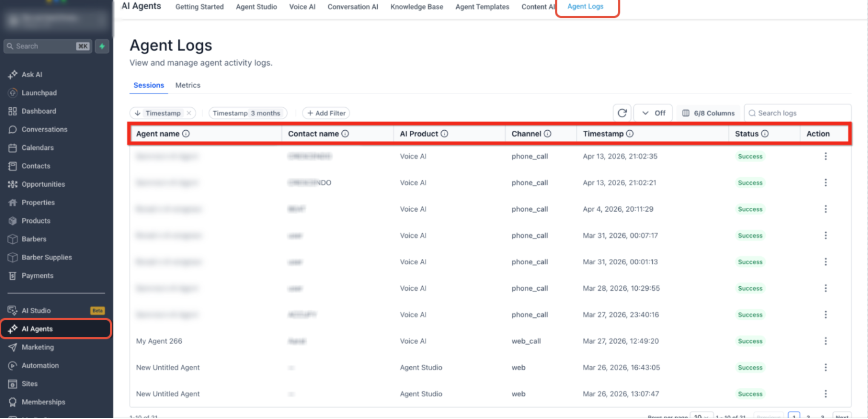This screenshot has width=868, height=419.
Task: Open the Agent Templates tab
Action: coord(482,7)
